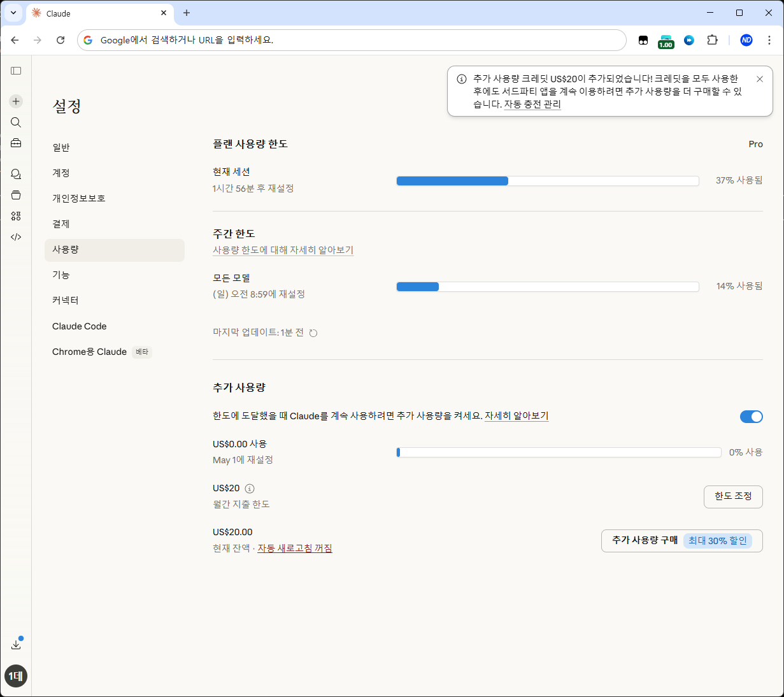The image size is (784, 697).
Task: Open Chrome용 Claude settings section
Action: coord(115,352)
